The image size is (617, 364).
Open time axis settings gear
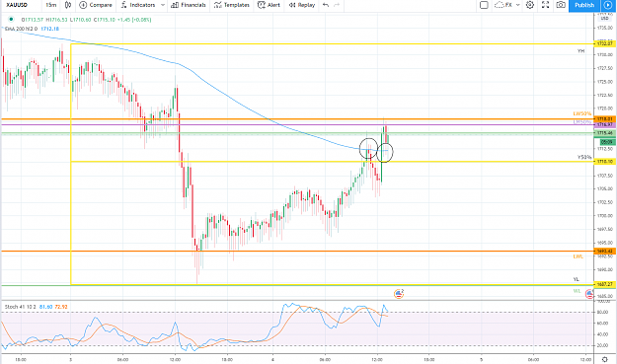pos(605,359)
